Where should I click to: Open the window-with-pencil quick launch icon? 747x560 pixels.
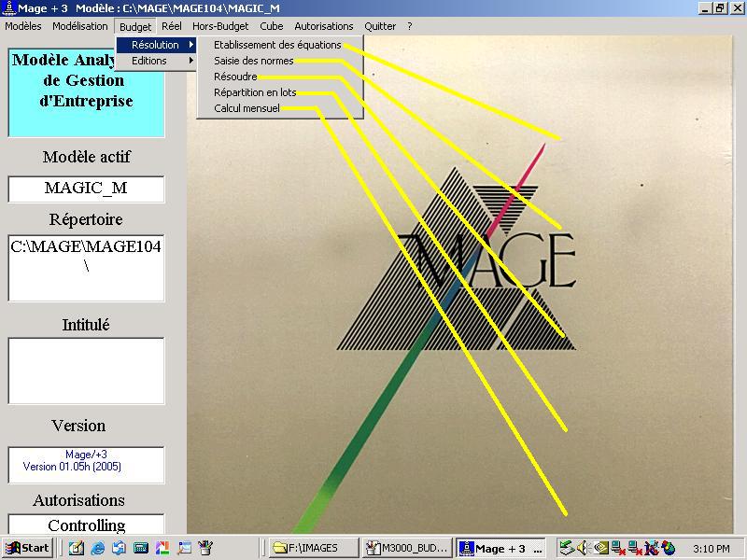pos(184,548)
